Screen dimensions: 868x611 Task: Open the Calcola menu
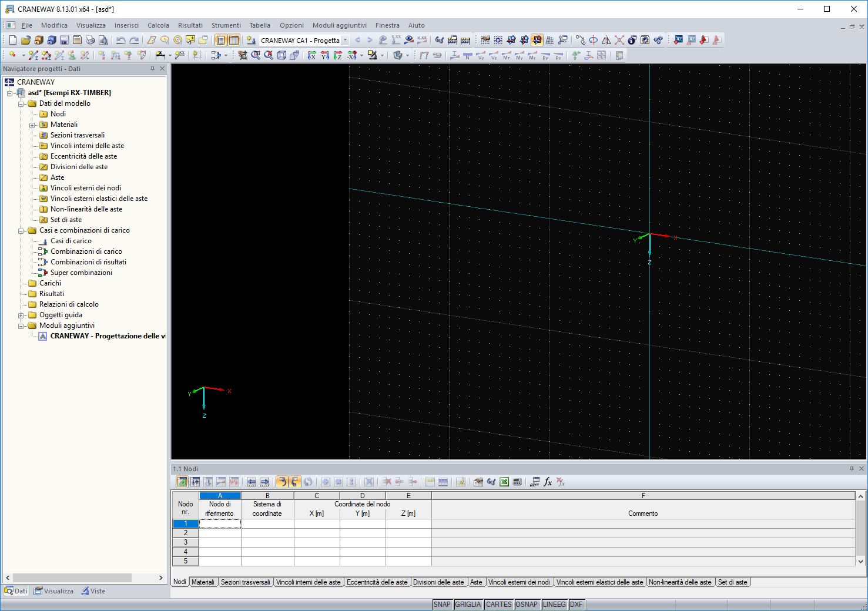(x=158, y=25)
